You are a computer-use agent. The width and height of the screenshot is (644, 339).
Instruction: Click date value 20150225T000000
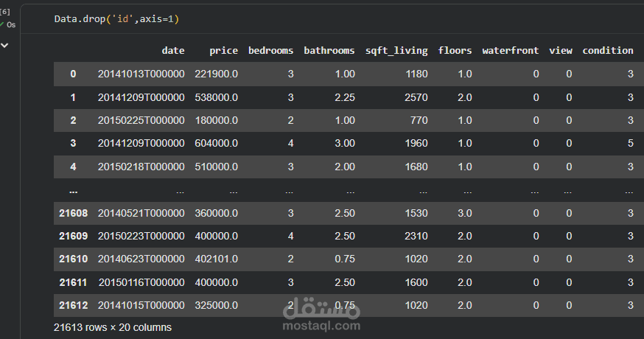click(141, 120)
